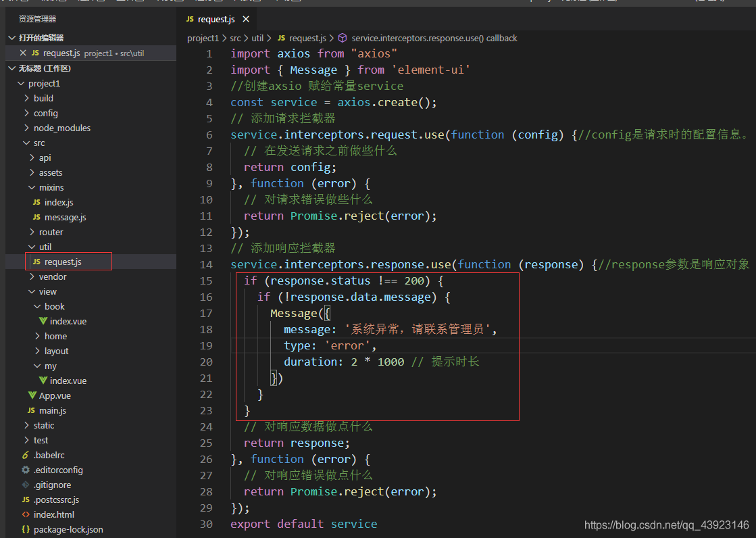Collapse the src folder
The height and width of the screenshot is (538, 756).
click(26, 143)
